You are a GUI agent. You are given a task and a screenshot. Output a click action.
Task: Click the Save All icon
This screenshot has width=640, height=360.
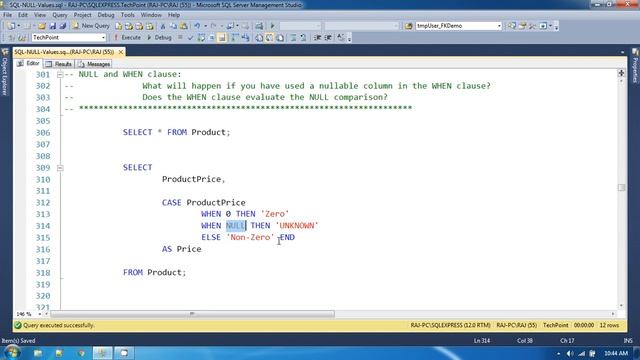coord(63,26)
